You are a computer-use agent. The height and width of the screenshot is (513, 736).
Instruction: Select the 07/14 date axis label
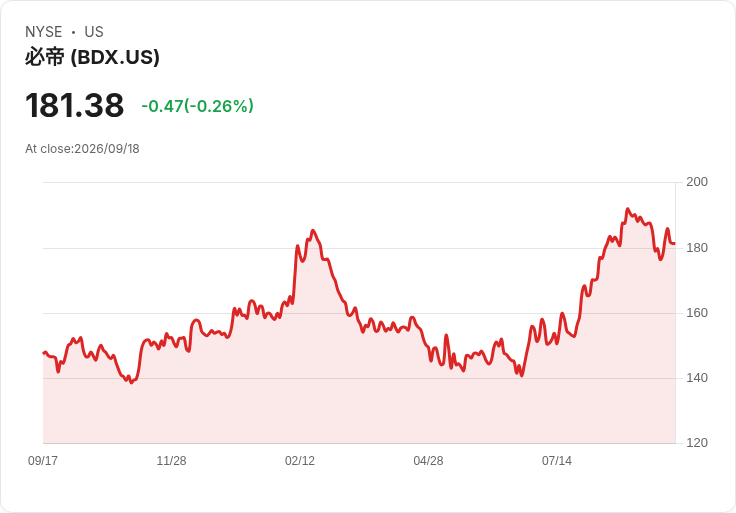coord(557,460)
